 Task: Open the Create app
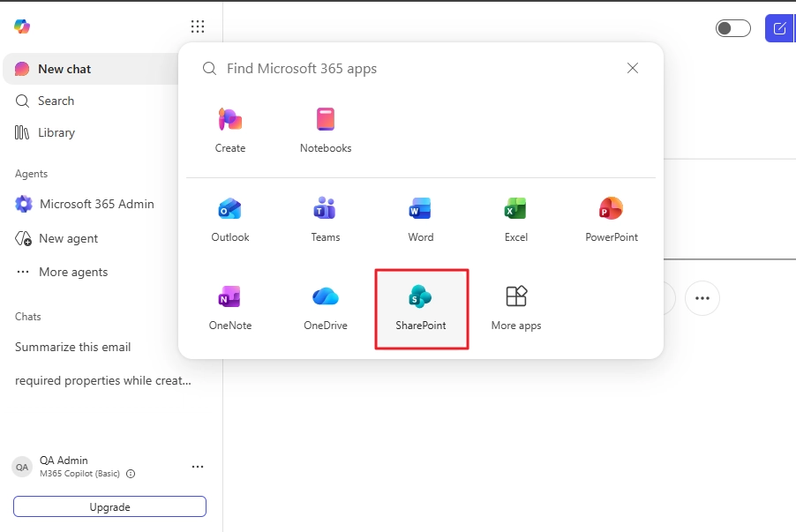click(230, 131)
